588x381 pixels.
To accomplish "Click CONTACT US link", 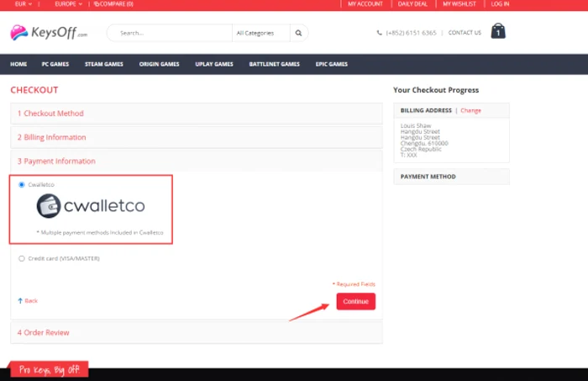I will pyautogui.click(x=465, y=33).
